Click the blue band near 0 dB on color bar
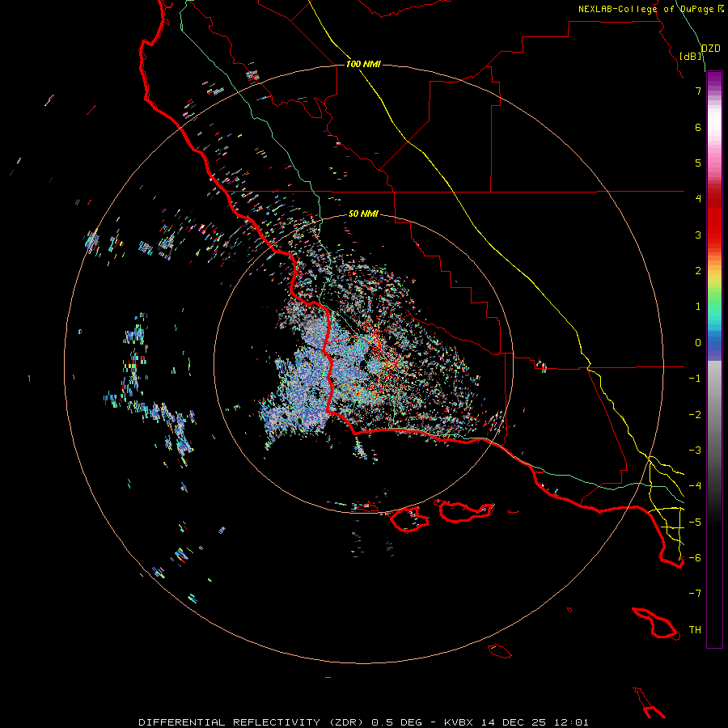This screenshot has width=728, height=728. pos(714,346)
